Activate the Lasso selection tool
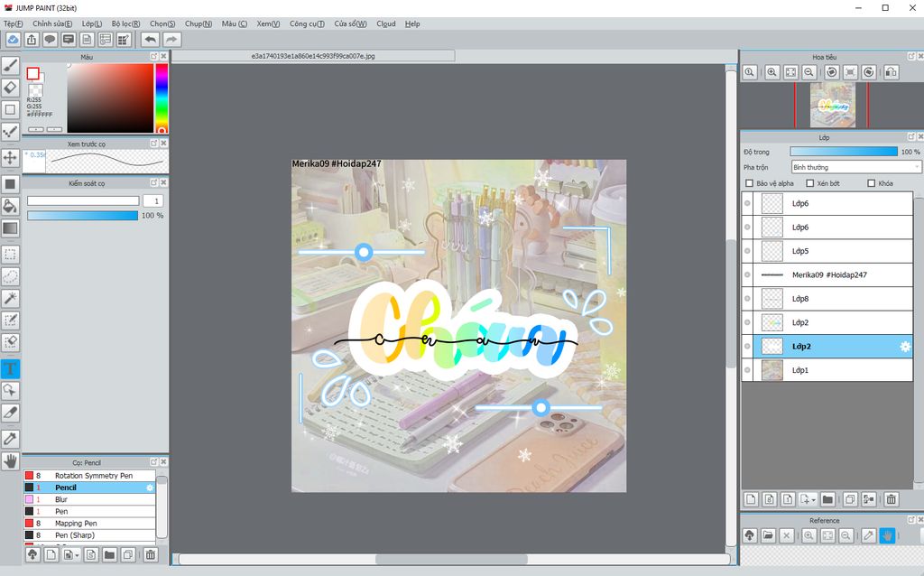Viewport: 924px width, 576px height. click(10, 276)
